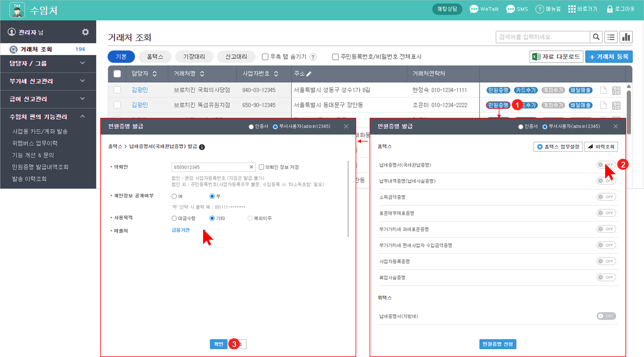The width and height of the screenshot is (644, 357).
Task: Open admin settings gear icon
Action: tap(85, 32)
